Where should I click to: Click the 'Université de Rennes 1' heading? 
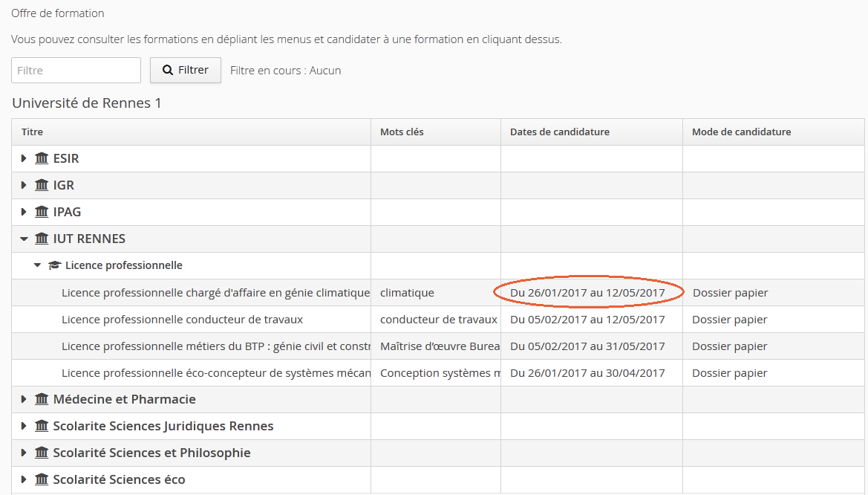[x=87, y=103]
